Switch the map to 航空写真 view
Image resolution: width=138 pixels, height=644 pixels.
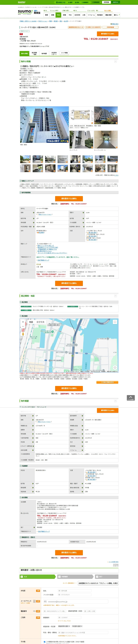pyautogui.click(x=41, y=322)
